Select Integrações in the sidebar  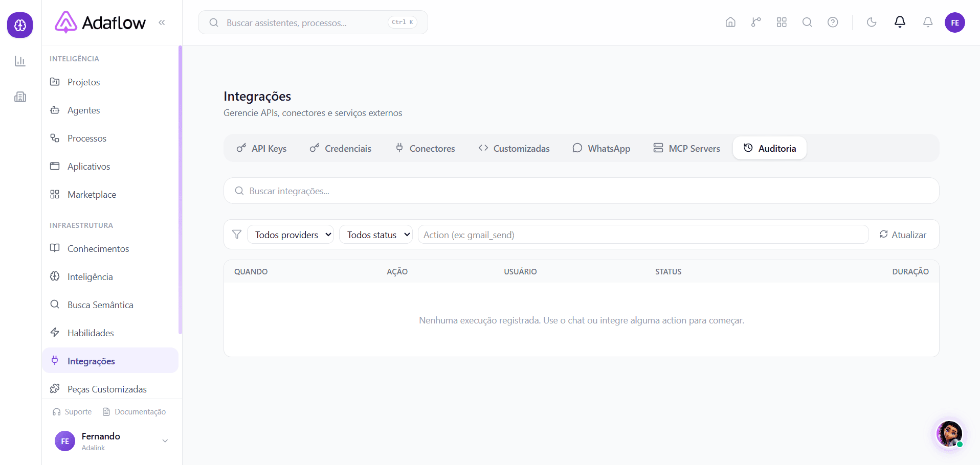(110, 361)
